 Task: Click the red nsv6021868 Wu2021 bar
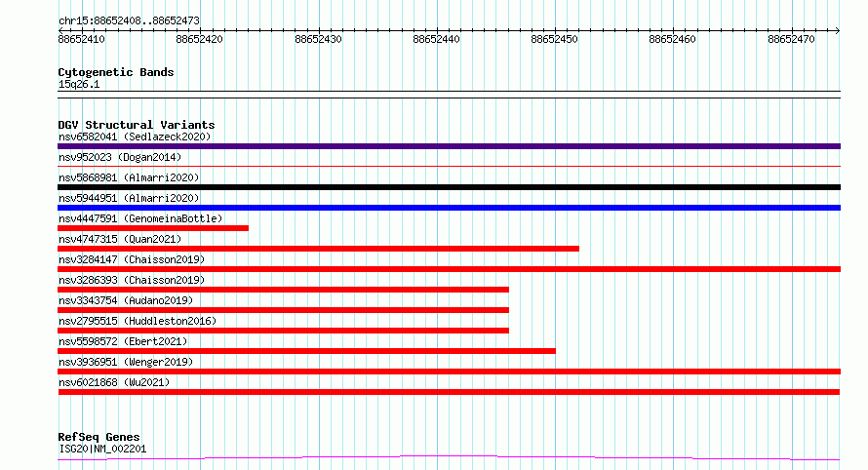point(449,392)
